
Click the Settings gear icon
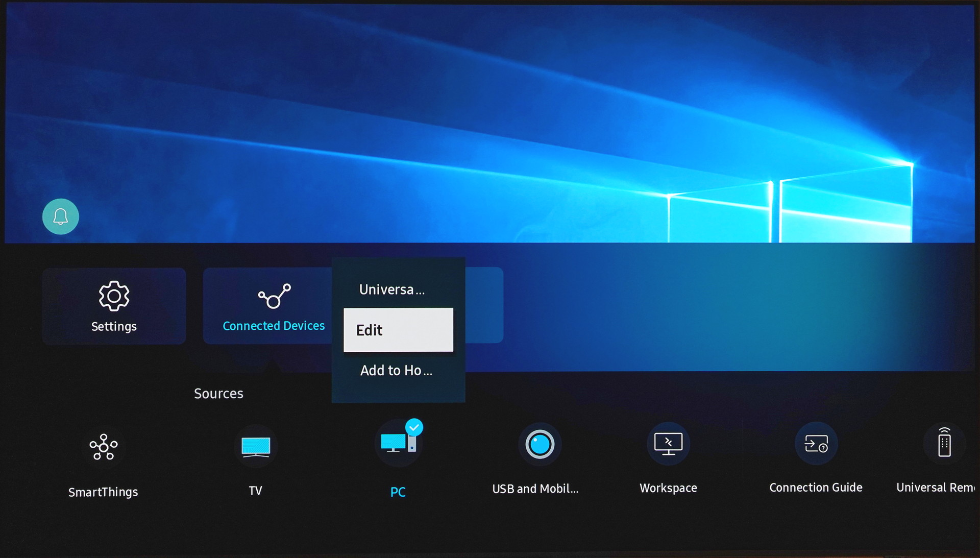[114, 296]
